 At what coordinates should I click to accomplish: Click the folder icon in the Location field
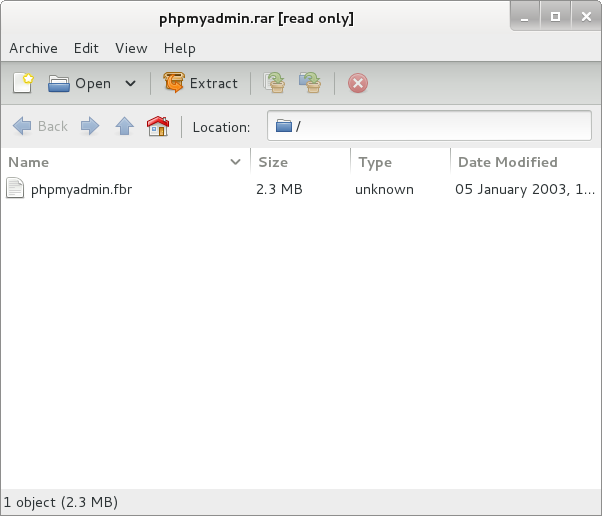(284, 126)
